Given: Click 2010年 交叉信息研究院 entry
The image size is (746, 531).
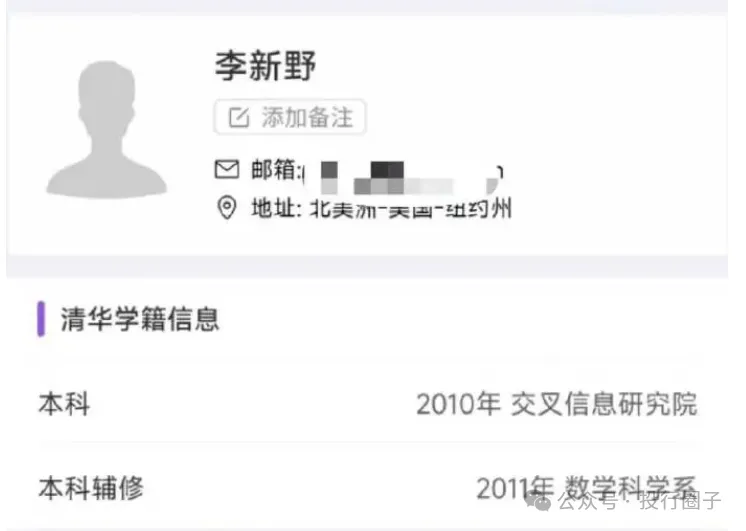Looking at the screenshot, I should tap(557, 404).
